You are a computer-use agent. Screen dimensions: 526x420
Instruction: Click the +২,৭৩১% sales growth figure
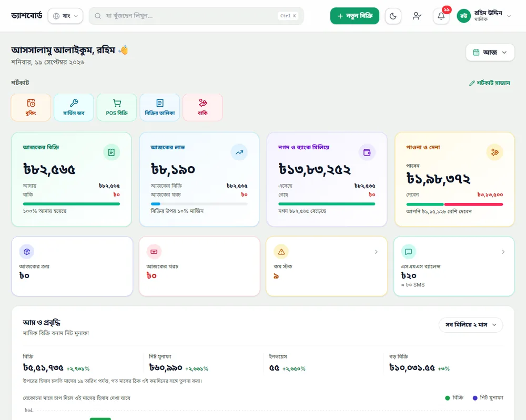click(78, 368)
